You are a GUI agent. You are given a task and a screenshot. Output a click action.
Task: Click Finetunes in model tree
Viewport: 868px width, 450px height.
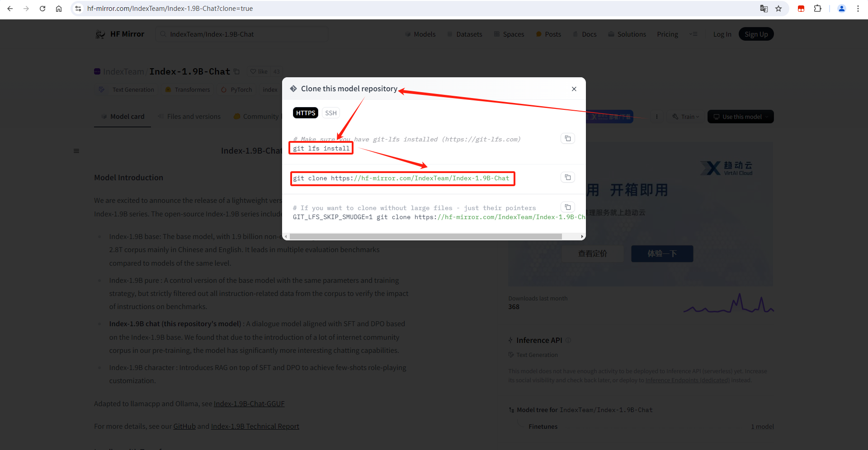(x=543, y=427)
